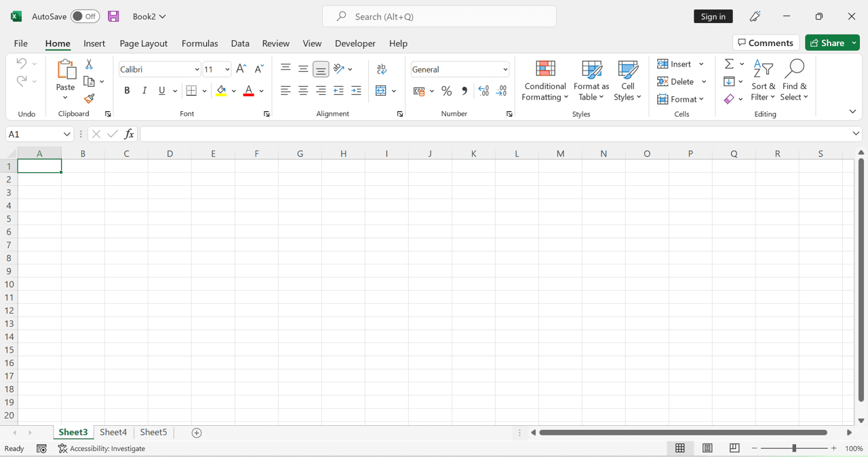
Task: Open the font size dropdown
Action: pos(227,70)
